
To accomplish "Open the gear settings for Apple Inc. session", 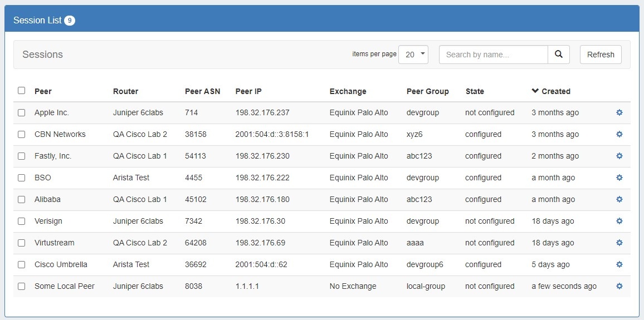I will pos(619,112).
